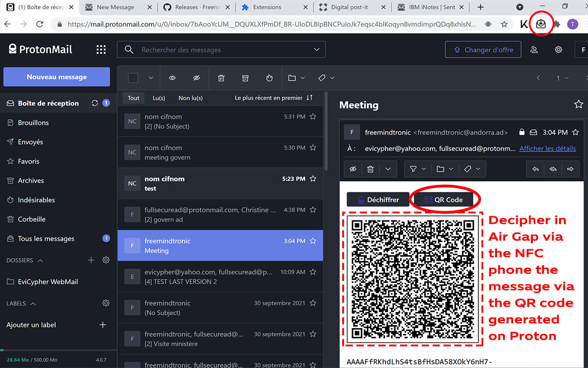This screenshot has height=368, width=588.
Task: Star the 10:09 AM TEST LAST VERSION 2 email
Action: 313,272
